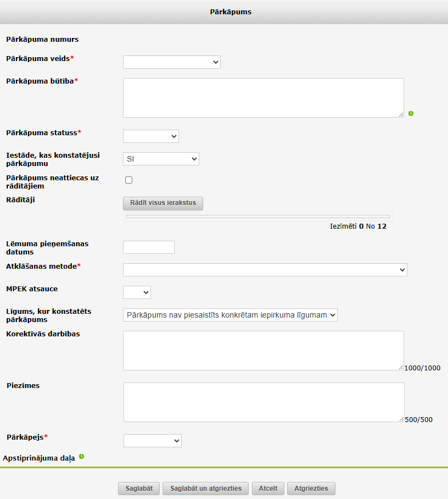Open the MPEK atsauce dropdown
This screenshot has height=499, width=448.
click(x=137, y=292)
